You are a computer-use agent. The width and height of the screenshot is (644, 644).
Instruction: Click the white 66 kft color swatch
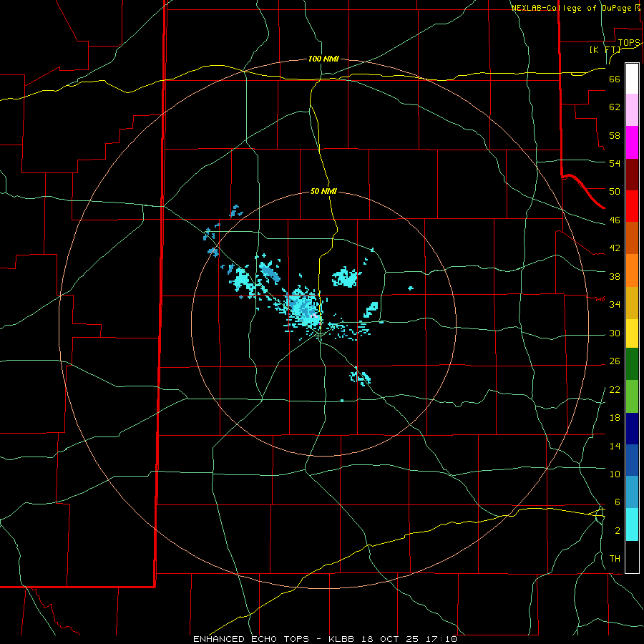point(632,79)
